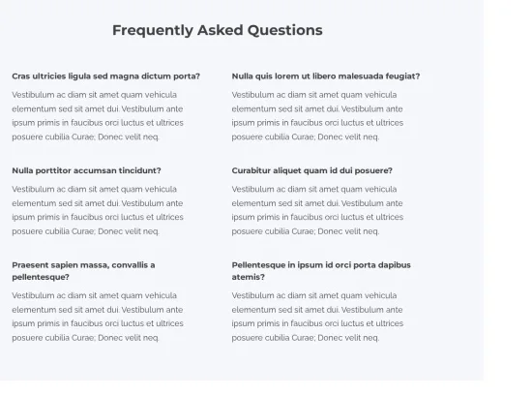Click the word 'Asked' in the heading
Viewport: 532px width, 395px height.
pyautogui.click(x=221, y=30)
